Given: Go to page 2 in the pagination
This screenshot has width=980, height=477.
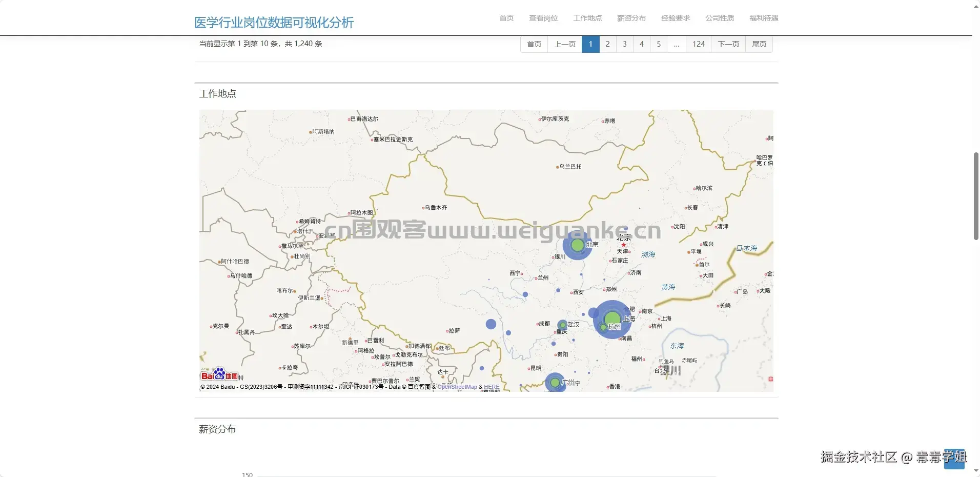Looking at the screenshot, I should pyautogui.click(x=608, y=44).
